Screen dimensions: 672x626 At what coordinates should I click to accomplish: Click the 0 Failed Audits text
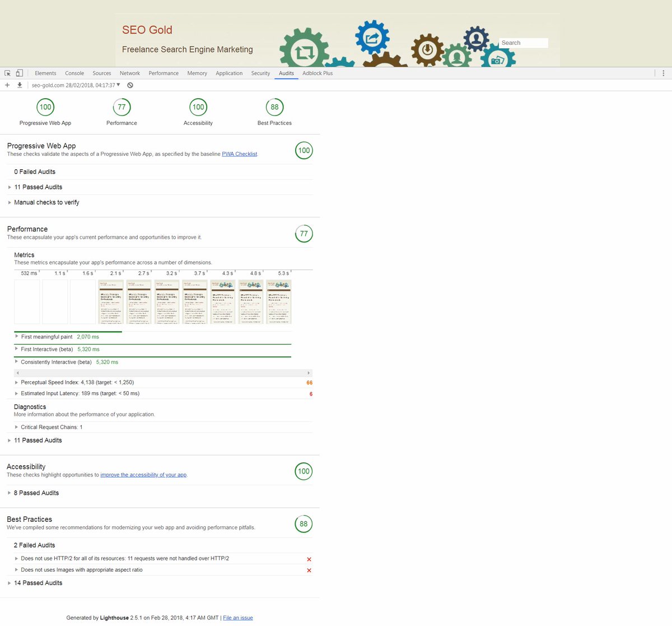coord(35,172)
